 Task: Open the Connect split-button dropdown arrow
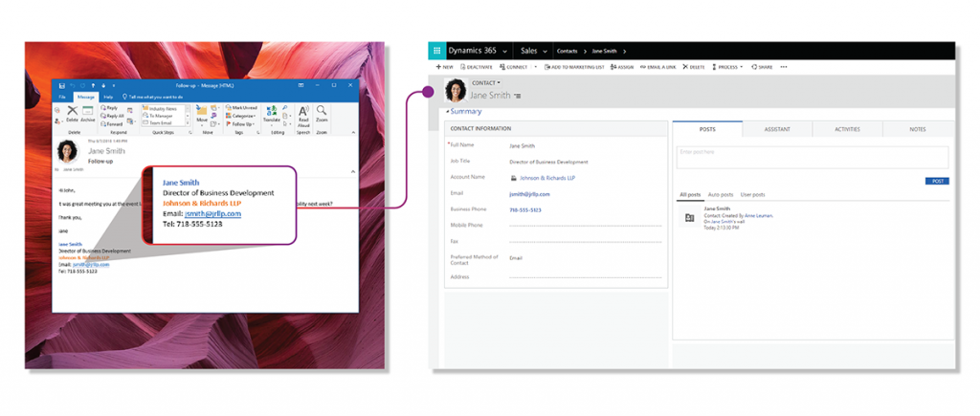(x=536, y=67)
